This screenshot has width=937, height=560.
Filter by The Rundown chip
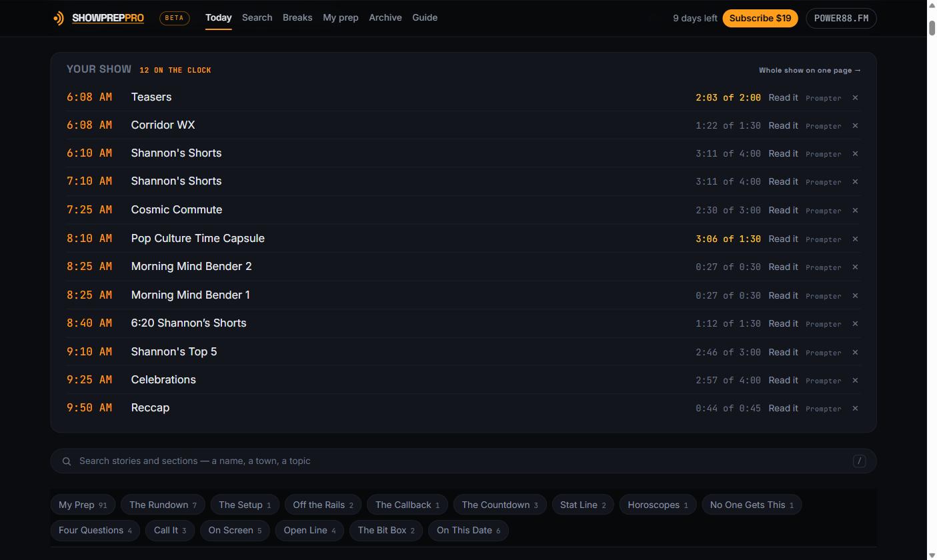click(x=163, y=505)
